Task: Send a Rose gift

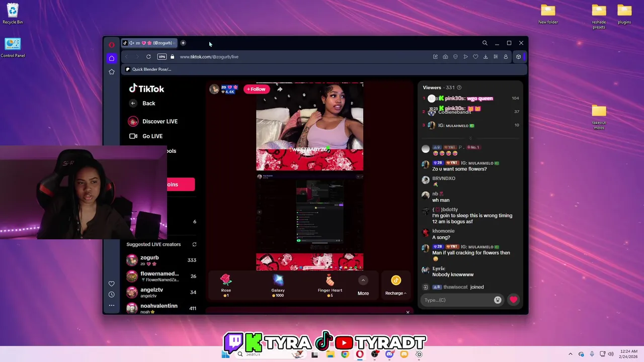Action: click(226, 286)
